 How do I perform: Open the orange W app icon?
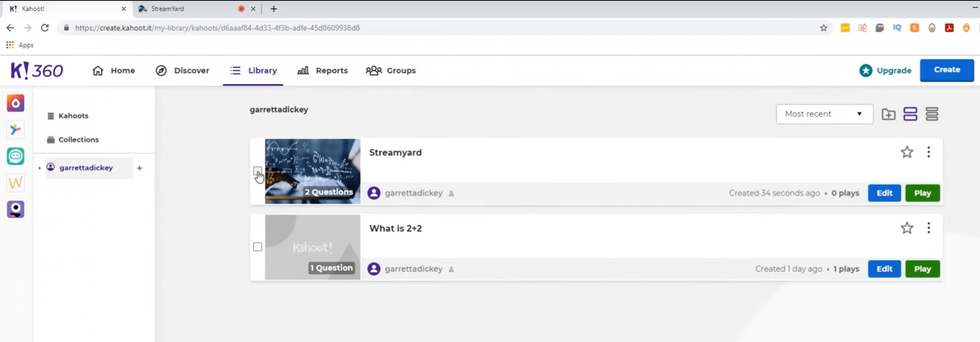pos(16,183)
